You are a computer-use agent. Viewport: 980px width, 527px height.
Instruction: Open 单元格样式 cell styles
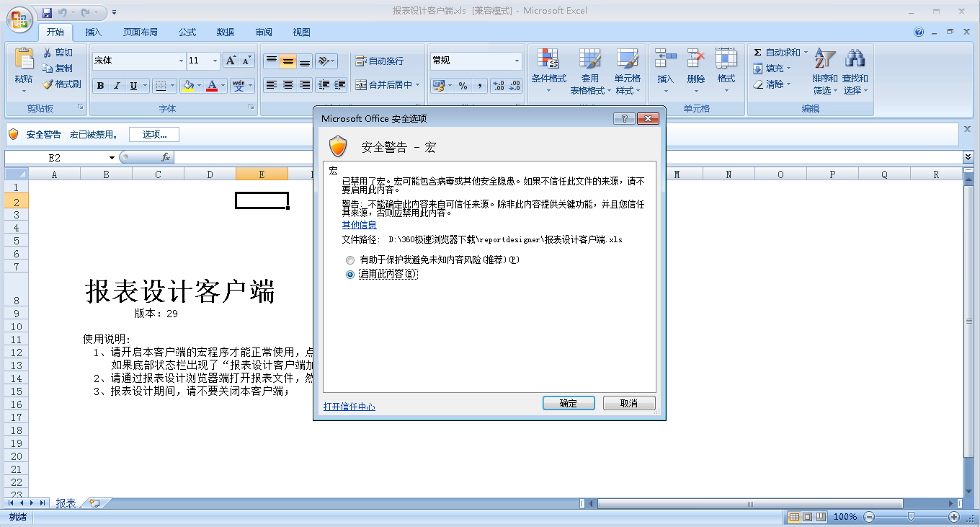628,71
